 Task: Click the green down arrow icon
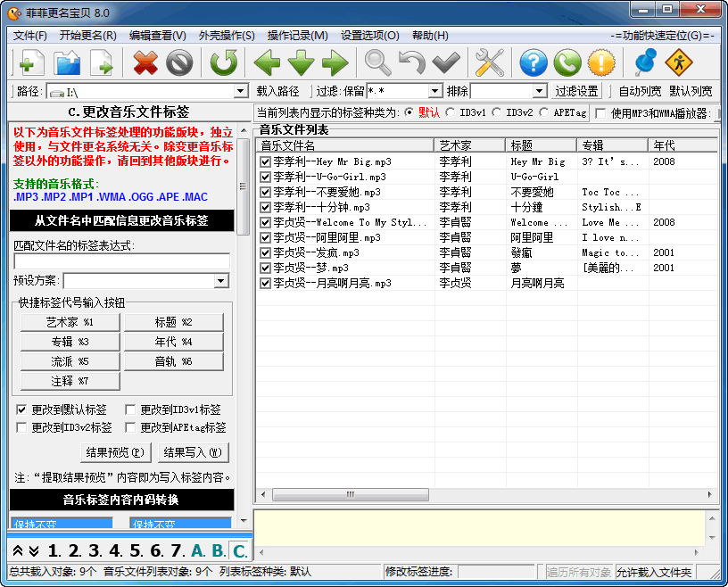(301, 62)
